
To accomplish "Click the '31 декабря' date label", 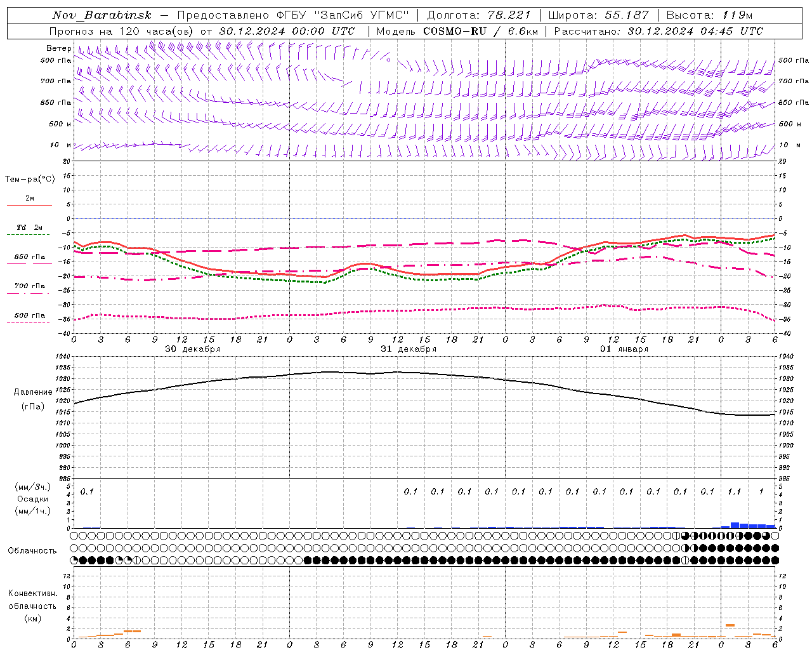I will pyautogui.click(x=409, y=348).
